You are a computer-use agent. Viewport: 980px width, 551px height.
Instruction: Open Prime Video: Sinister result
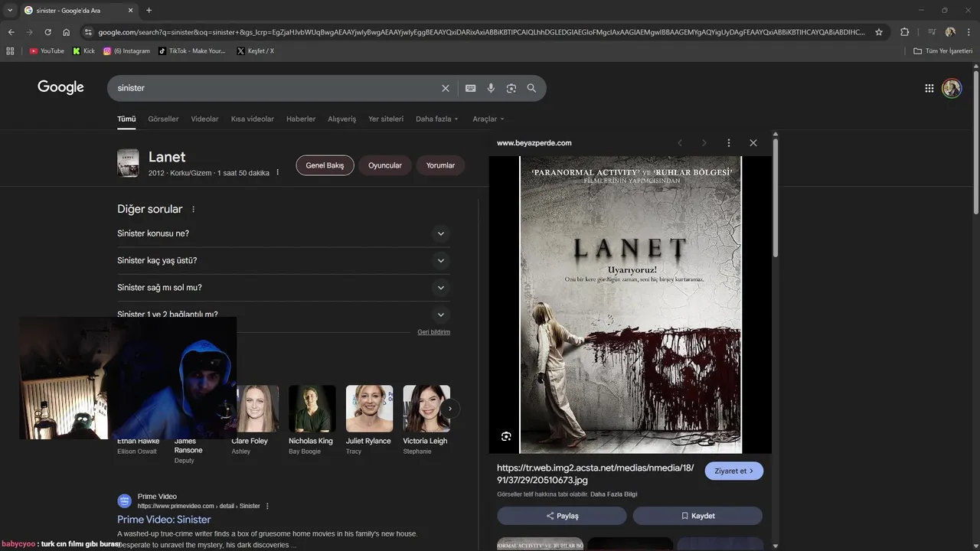click(x=164, y=520)
